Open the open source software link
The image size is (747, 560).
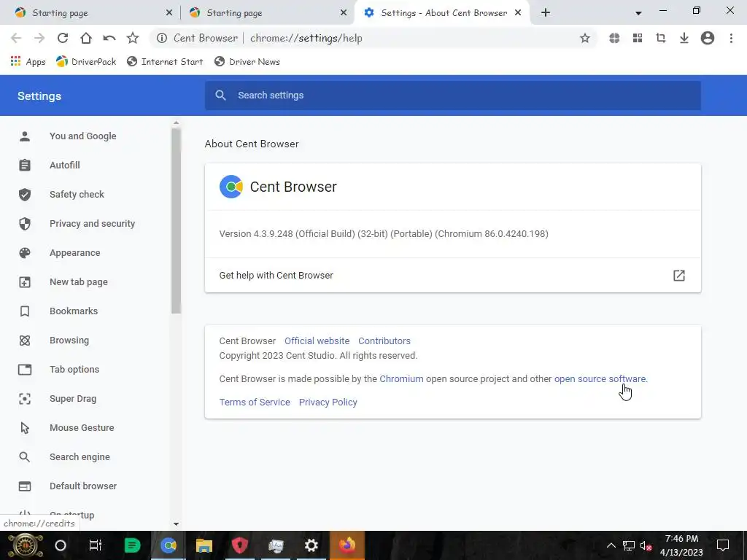(600, 379)
